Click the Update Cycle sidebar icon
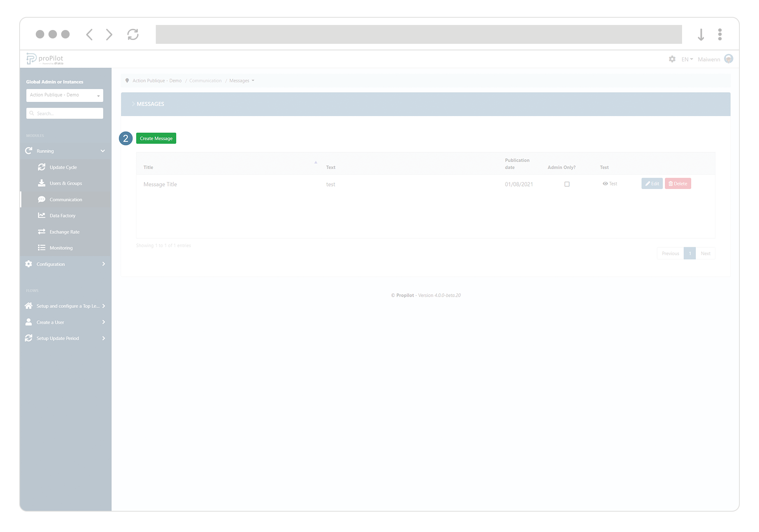The image size is (759, 532). [x=42, y=167]
